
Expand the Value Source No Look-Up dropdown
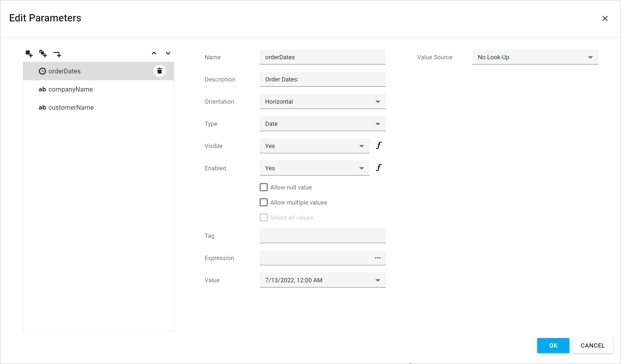591,57
